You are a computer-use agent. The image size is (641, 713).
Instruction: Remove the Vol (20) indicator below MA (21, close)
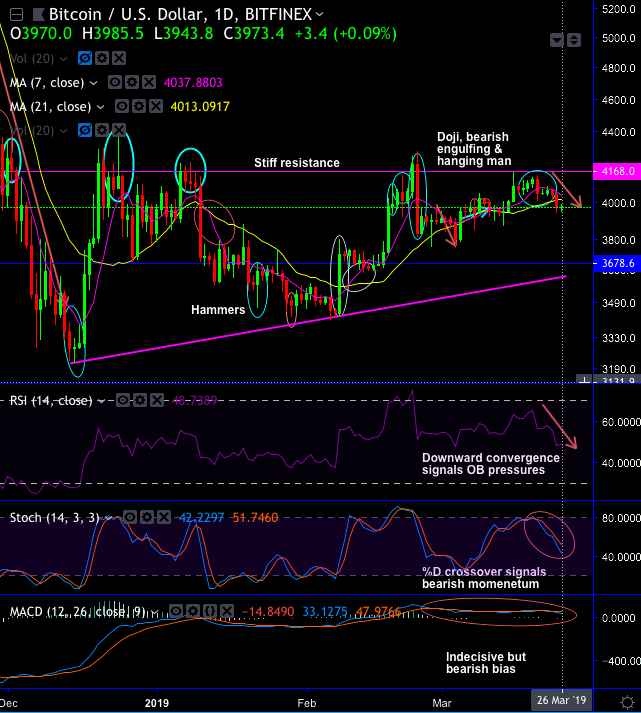point(119,131)
